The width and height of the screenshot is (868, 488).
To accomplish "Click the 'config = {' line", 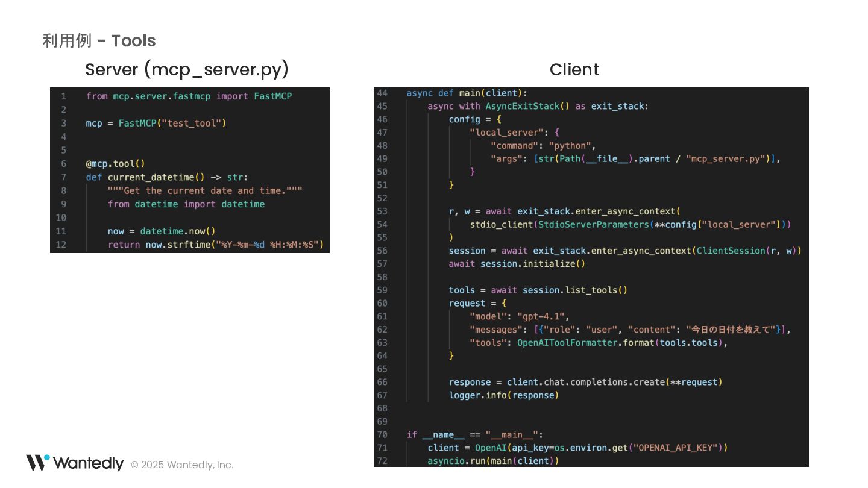I will [x=475, y=120].
